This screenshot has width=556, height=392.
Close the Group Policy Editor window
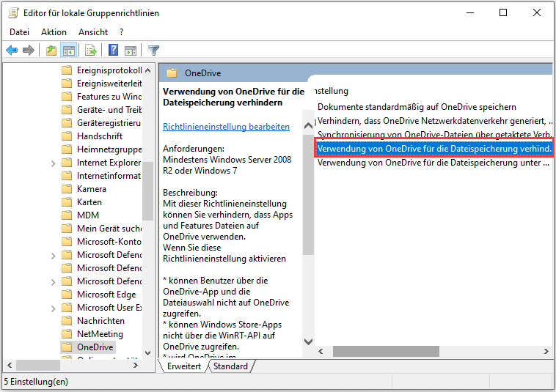(x=536, y=12)
